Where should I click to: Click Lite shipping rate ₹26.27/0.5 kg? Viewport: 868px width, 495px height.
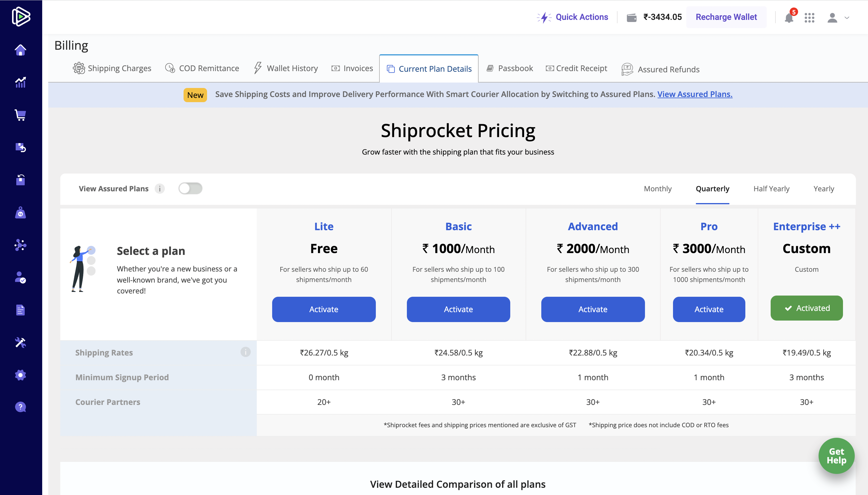324,352
